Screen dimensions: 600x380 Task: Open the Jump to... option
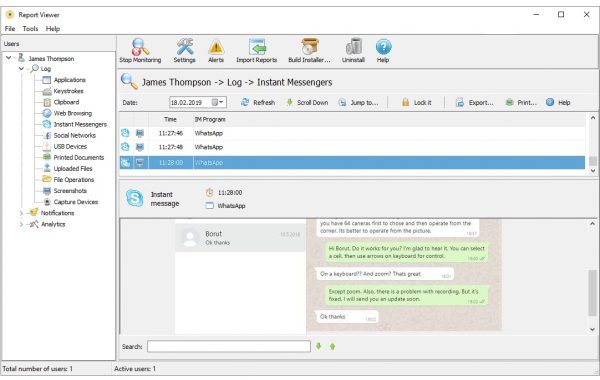358,103
